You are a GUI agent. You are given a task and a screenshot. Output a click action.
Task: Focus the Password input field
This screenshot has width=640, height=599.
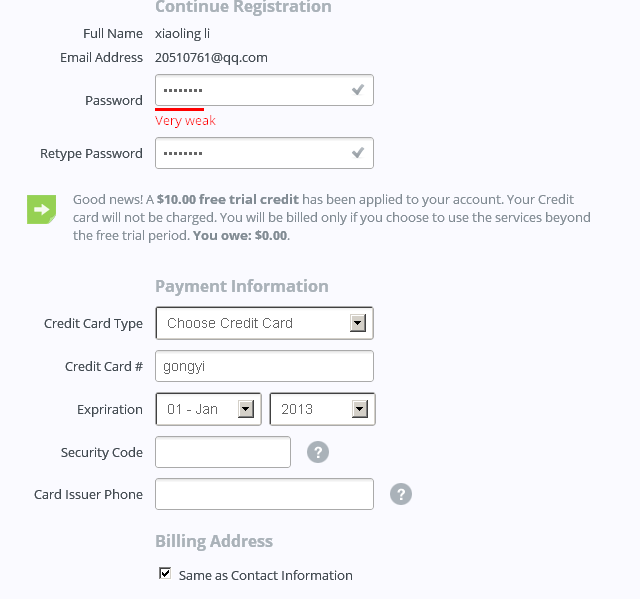tap(264, 90)
